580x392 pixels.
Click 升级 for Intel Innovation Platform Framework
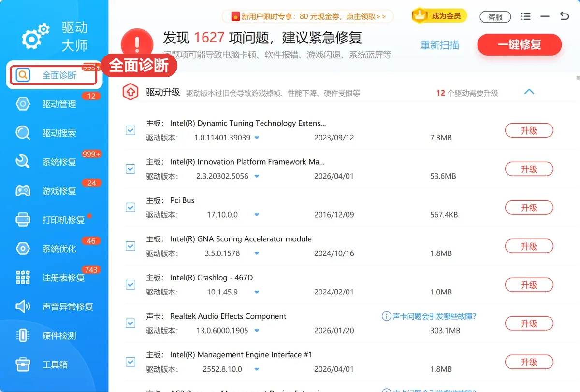click(529, 169)
